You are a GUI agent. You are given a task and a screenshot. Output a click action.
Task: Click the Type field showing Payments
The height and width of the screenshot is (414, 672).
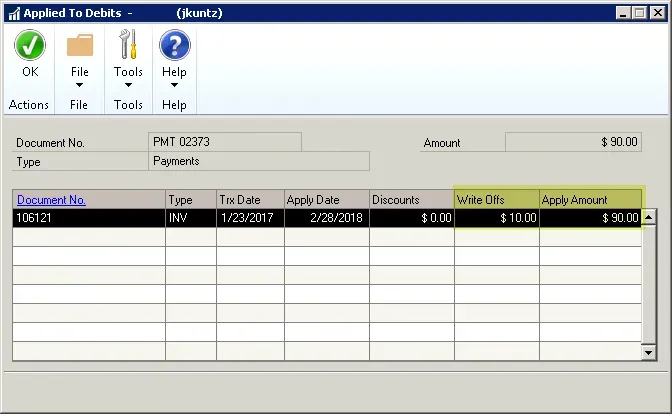pyautogui.click(x=260, y=161)
